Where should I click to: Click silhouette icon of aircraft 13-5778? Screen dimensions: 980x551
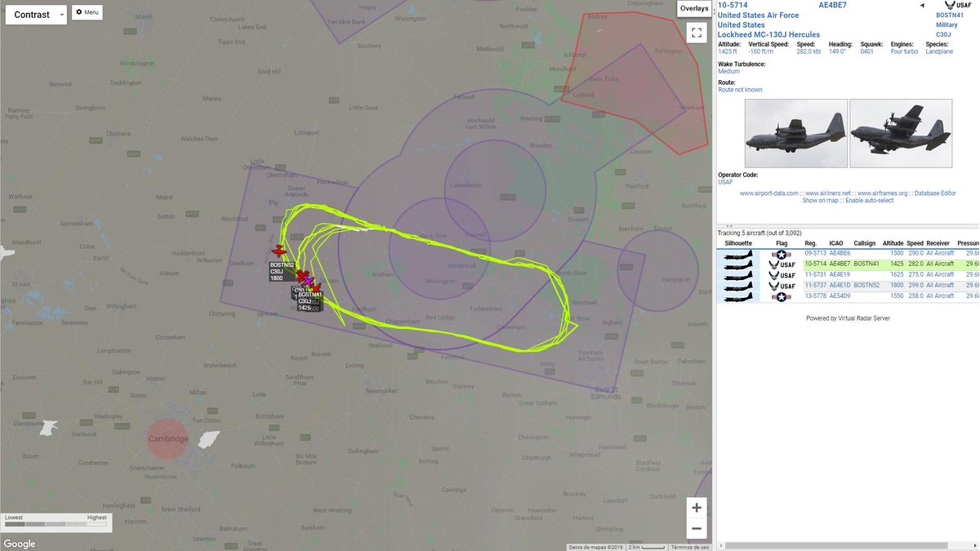click(738, 296)
